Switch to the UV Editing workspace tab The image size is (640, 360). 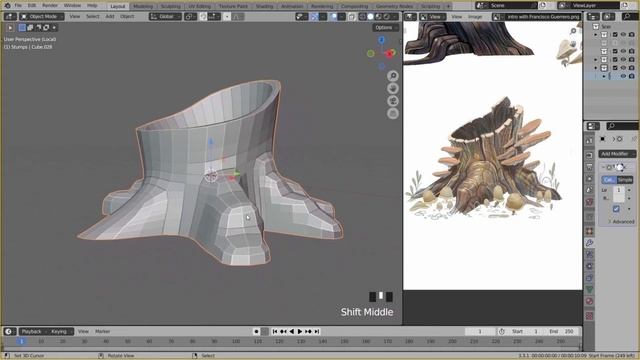[199, 6]
